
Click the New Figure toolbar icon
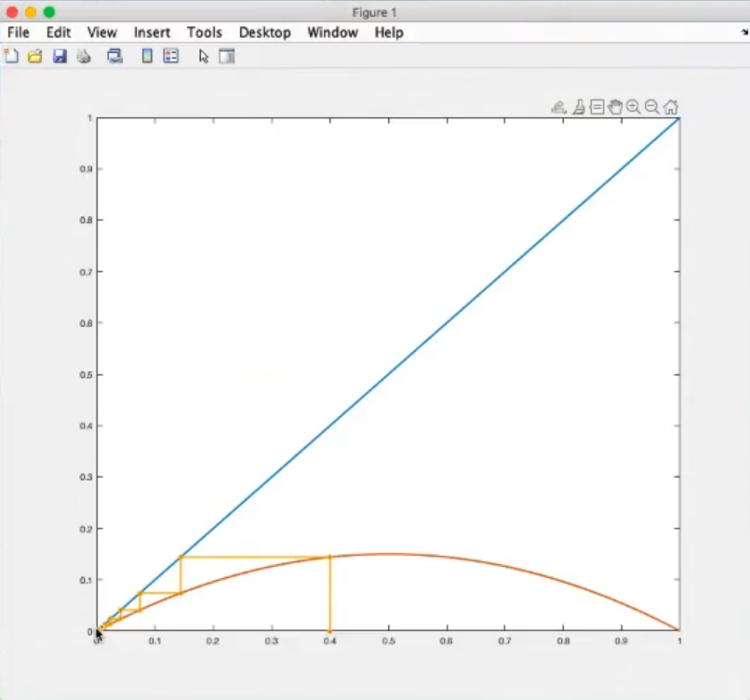pos(11,57)
